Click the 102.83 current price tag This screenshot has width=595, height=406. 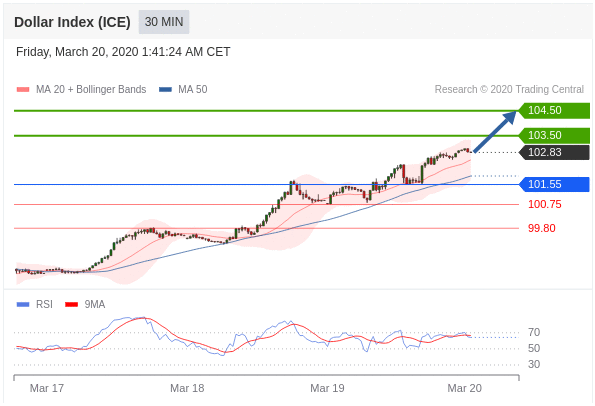[x=554, y=153]
